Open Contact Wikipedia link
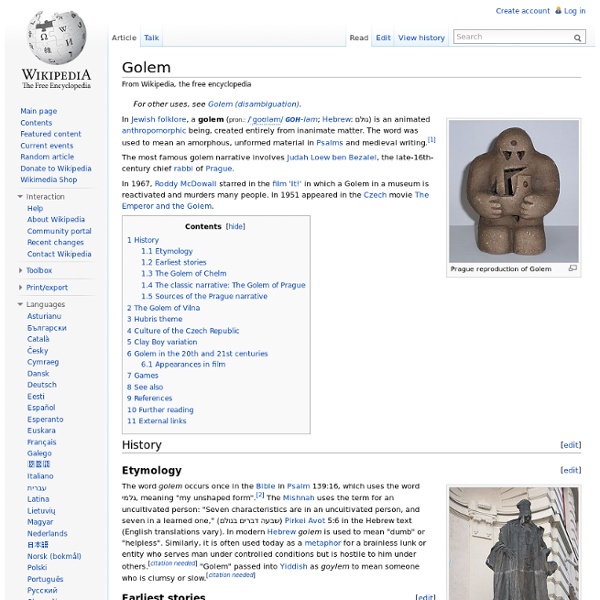 pyautogui.click(x=59, y=254)
